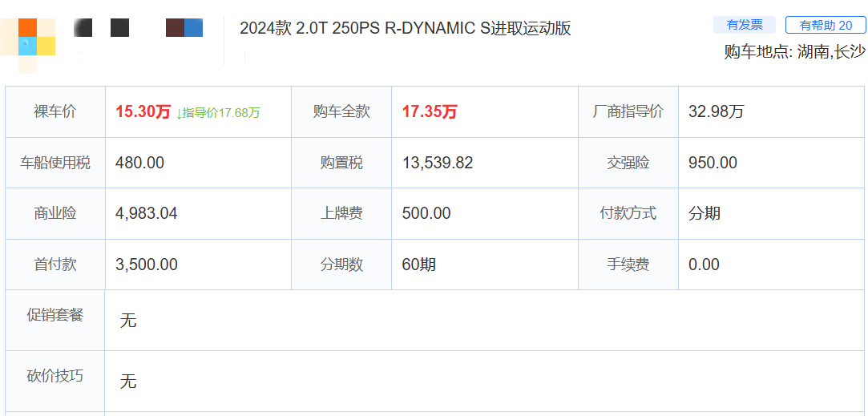Viewport: 868px width, 416px height.
Task: Click the 厂商指导价 label cell
Action: (x=628, y=111)
